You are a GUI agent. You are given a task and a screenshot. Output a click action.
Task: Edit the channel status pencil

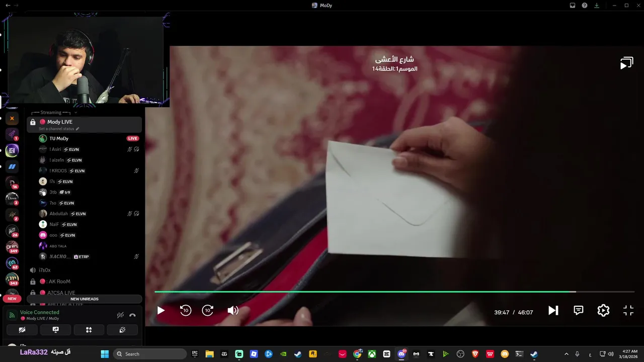click(x=77, y=129)
